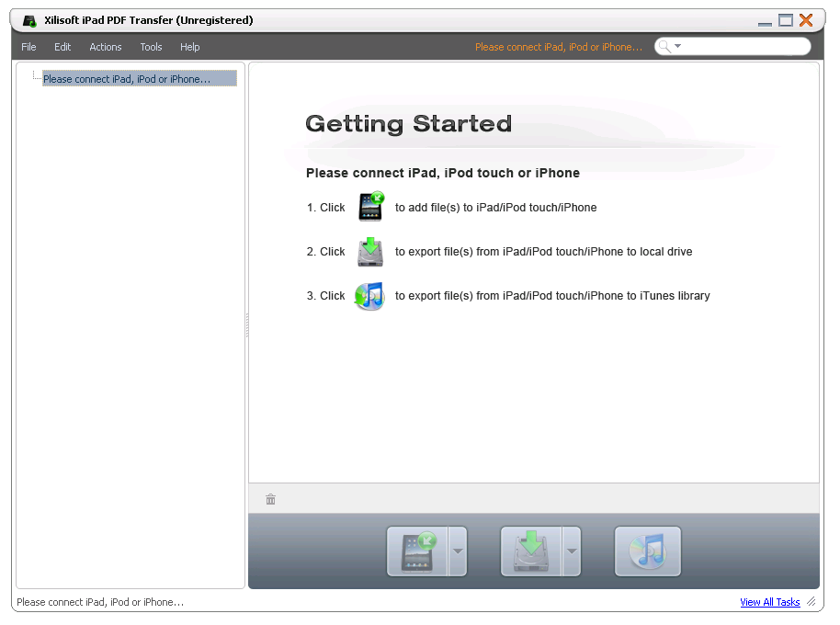Open the dropdown arrow beside export-to-drive button
Viewport: 840px width, 625px height.
click(x=572, y=551)
